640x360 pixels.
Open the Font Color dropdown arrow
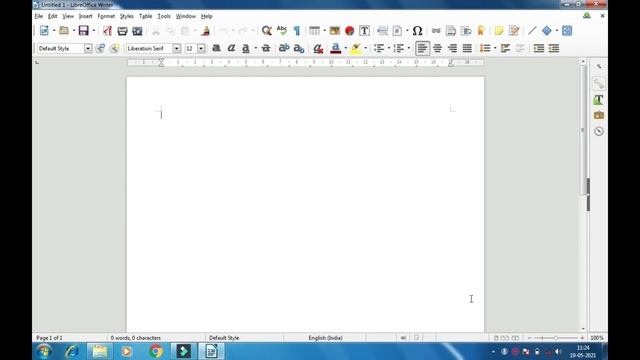pyautogui.click(x=346, y=48)
